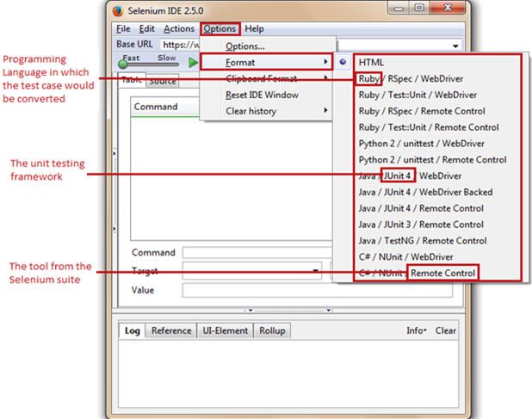532x419 pixels.
Task: Expand the Format submenu arrow
Action: pyautogui.click(x=325, y=61)
